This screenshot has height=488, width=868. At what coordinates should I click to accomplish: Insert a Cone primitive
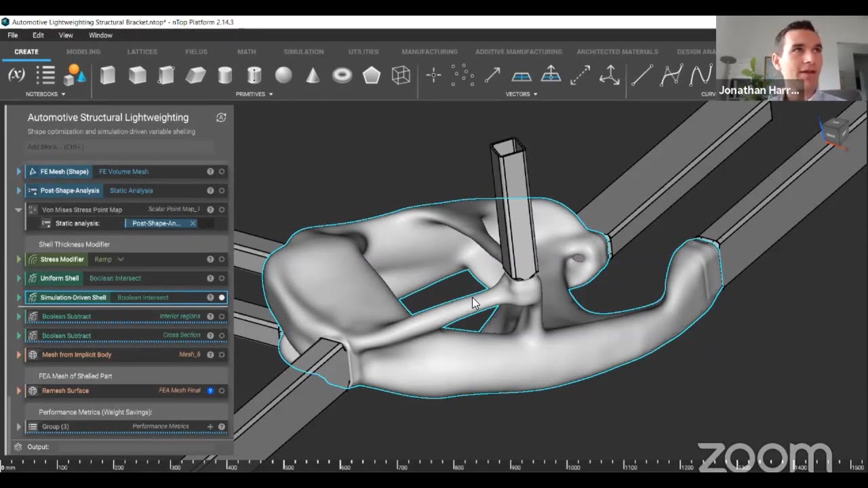point(313,75)
